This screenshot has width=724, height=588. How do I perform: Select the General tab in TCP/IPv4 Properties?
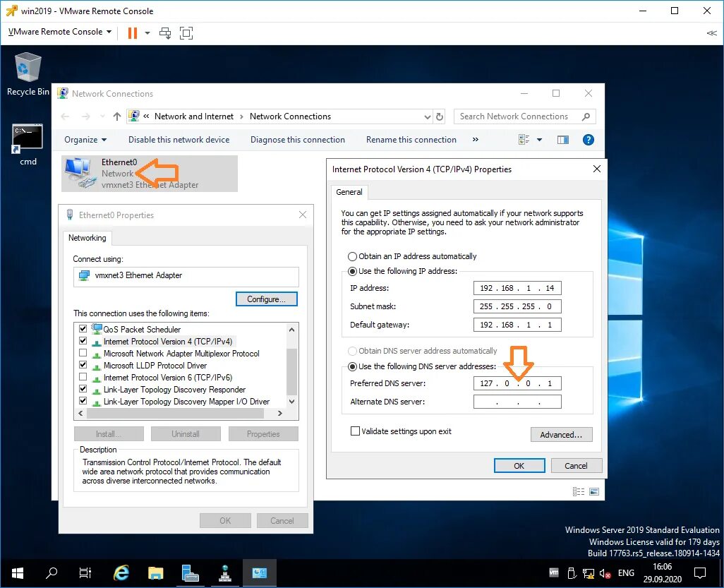coord(349,192)
